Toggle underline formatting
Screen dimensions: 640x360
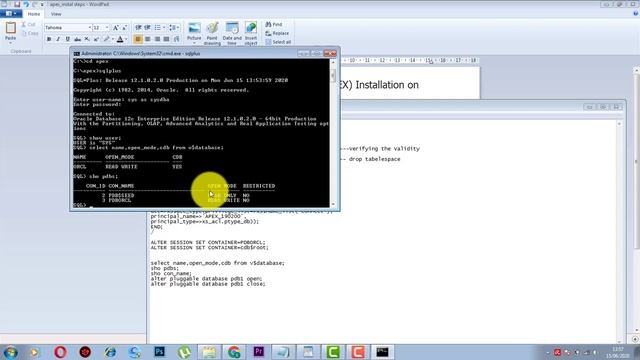pos(67,39)
